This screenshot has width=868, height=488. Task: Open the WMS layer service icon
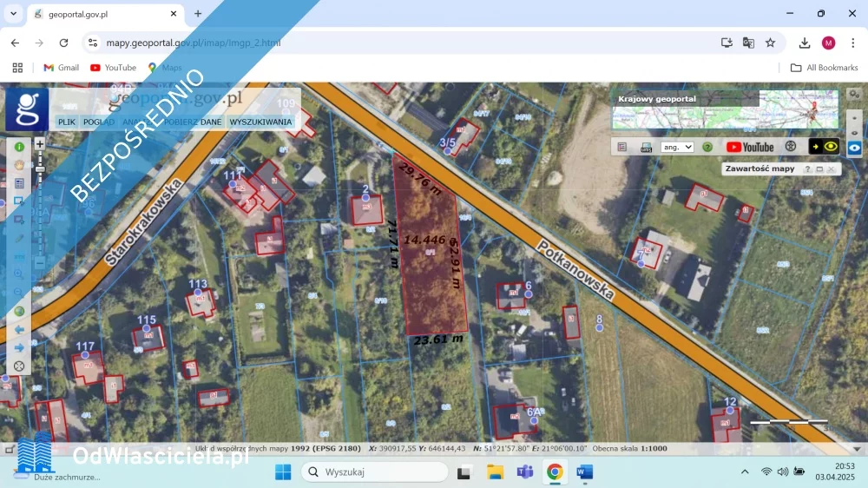coord(646,148)
